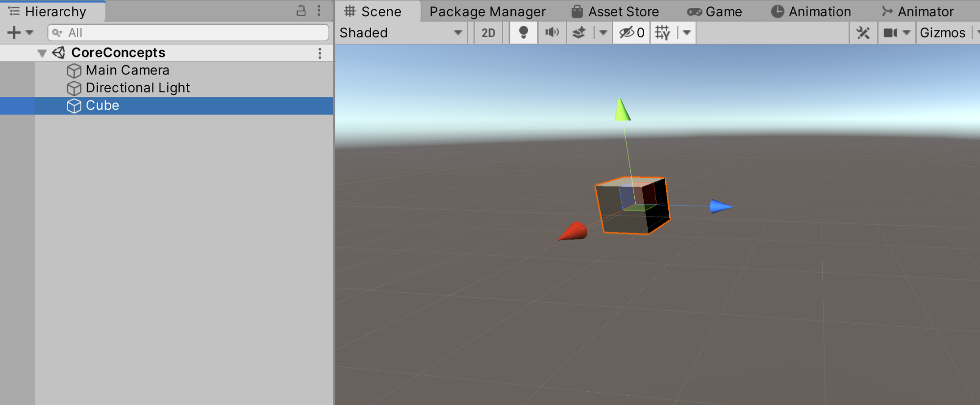Open the Shaded draw mode dropdown
The height and width of the screenshot is (405, 980).
pyautogui.click(x=401, y=33)
